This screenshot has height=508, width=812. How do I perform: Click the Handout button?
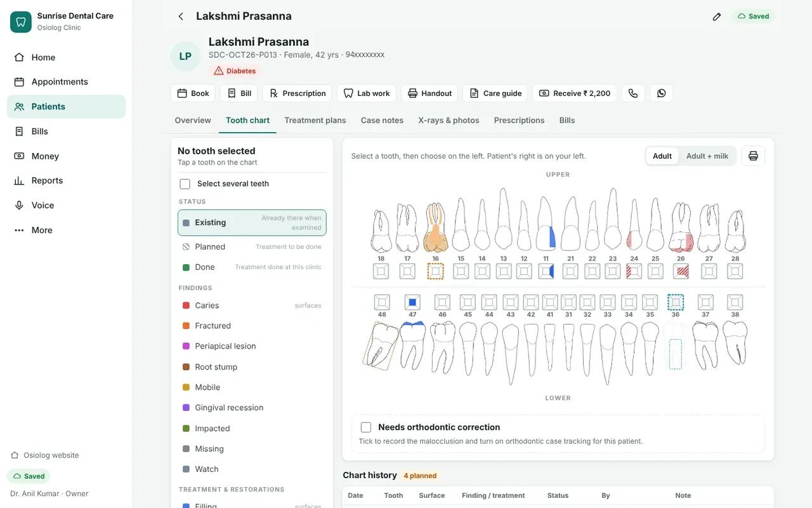(x=430, y=93)
